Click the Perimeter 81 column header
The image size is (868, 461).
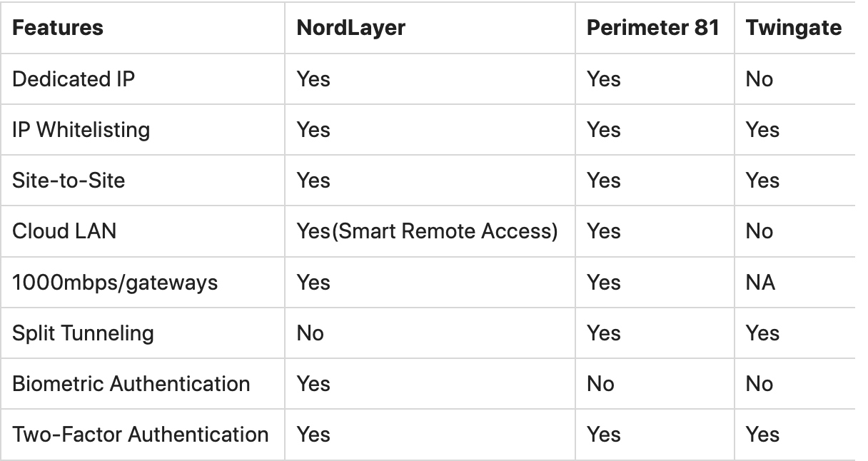[653, 28]
